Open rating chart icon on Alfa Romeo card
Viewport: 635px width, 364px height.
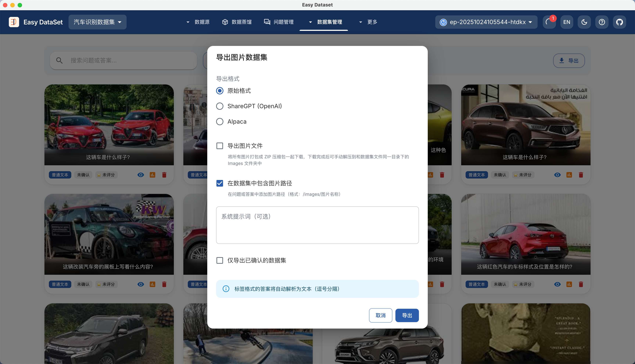tap(152, 175)
